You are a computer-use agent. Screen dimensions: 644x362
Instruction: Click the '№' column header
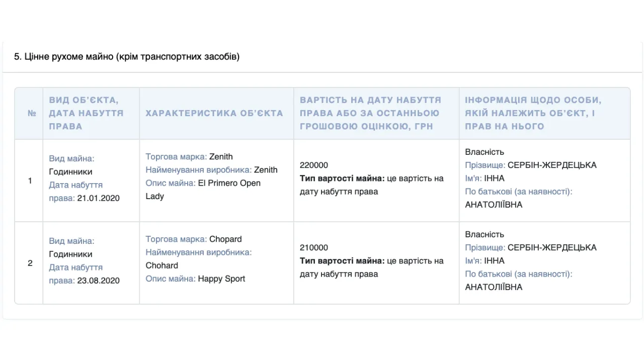(x=32, y=113)
